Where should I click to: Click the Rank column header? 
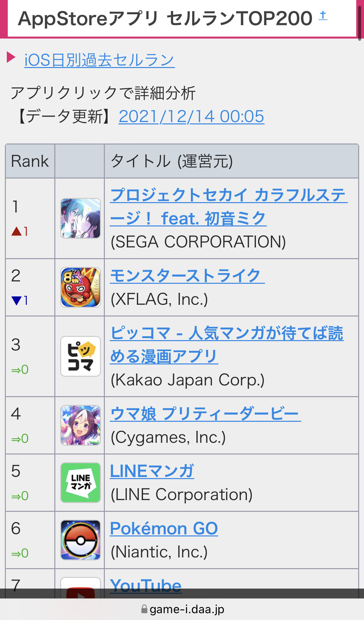click(30, 161)
